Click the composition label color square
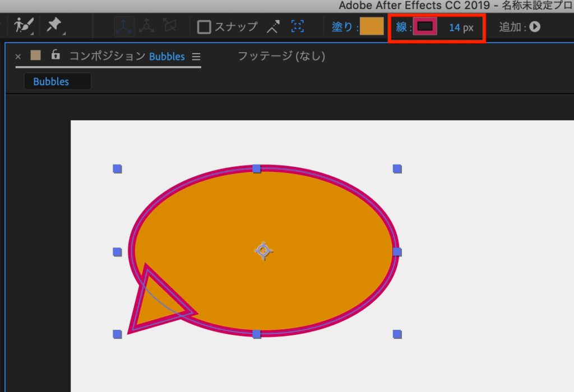This screenshot has width=574, height=392. point(35,55)
